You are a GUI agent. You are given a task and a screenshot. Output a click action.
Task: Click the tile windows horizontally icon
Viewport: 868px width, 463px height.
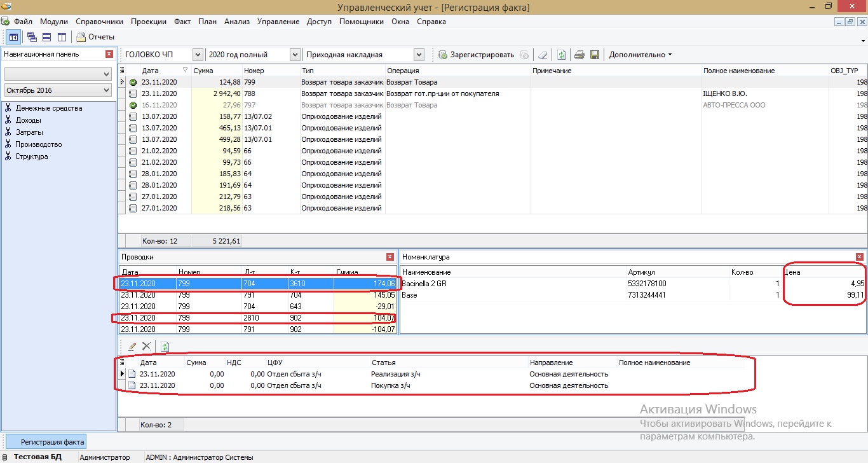click(46, 38)
